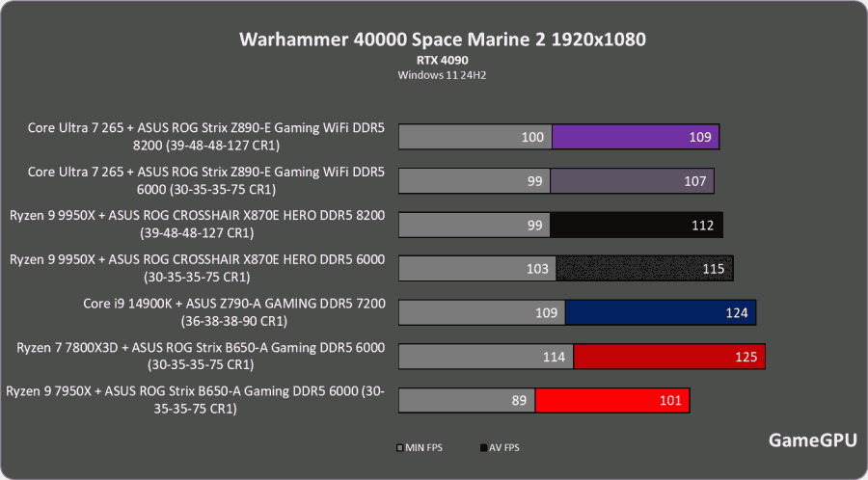Click the dark red bar showing 125 FPS
Image resolution: width=868 pixels, height=480 pixels.
point(669,357)
